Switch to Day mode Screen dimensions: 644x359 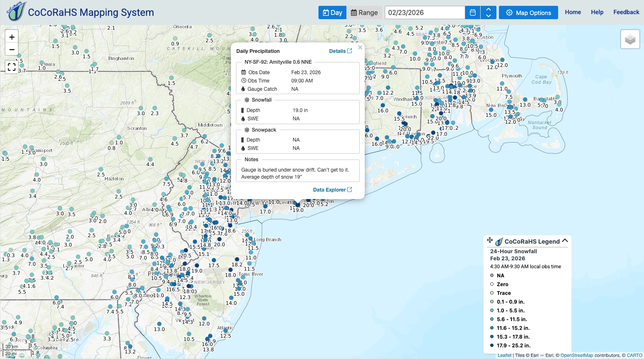click(x=332, y=12)
